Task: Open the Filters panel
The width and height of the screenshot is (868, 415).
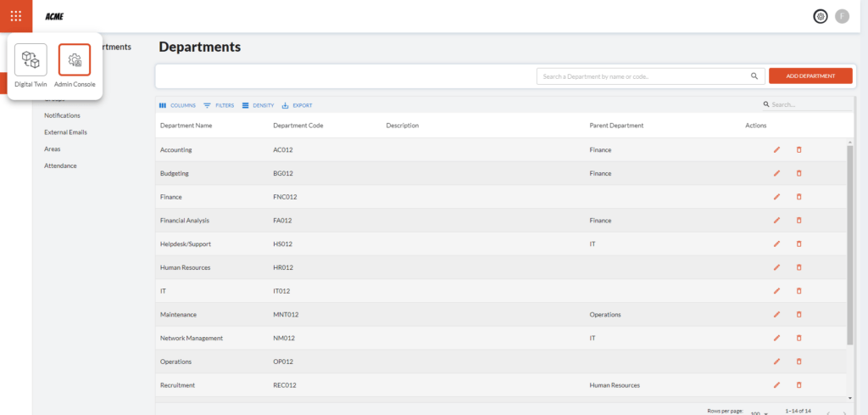Action: click(x=219, y=105)
